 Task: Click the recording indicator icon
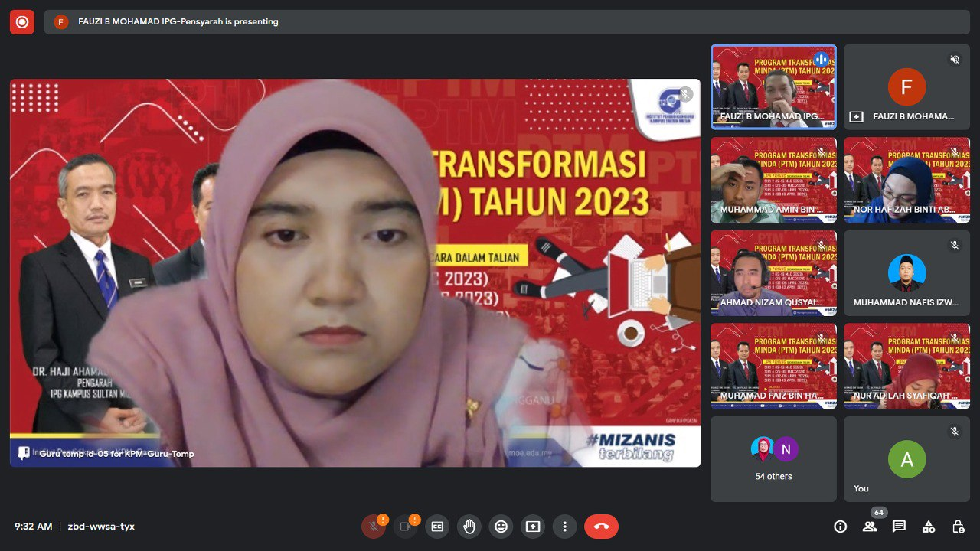(22, 22)
